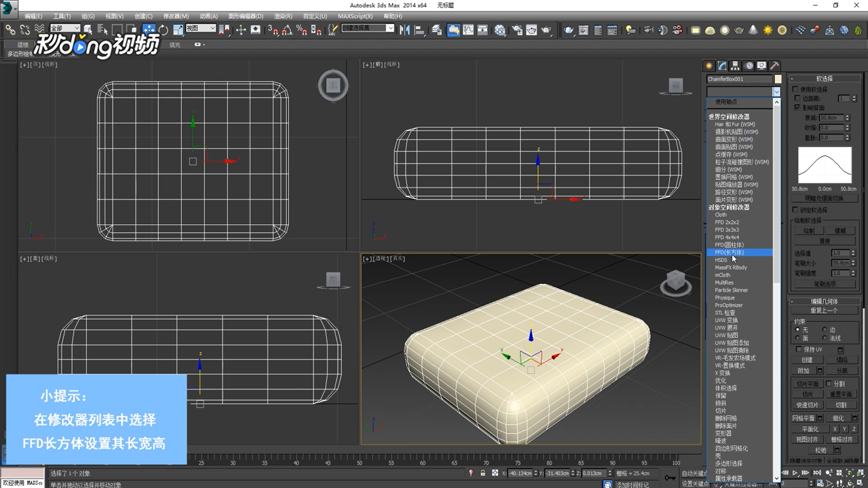Viewport: 868px width, 488px height.
Task: Click the 明暗处理面切换 button
Action: pyautogui.click(x=824, y=198)
